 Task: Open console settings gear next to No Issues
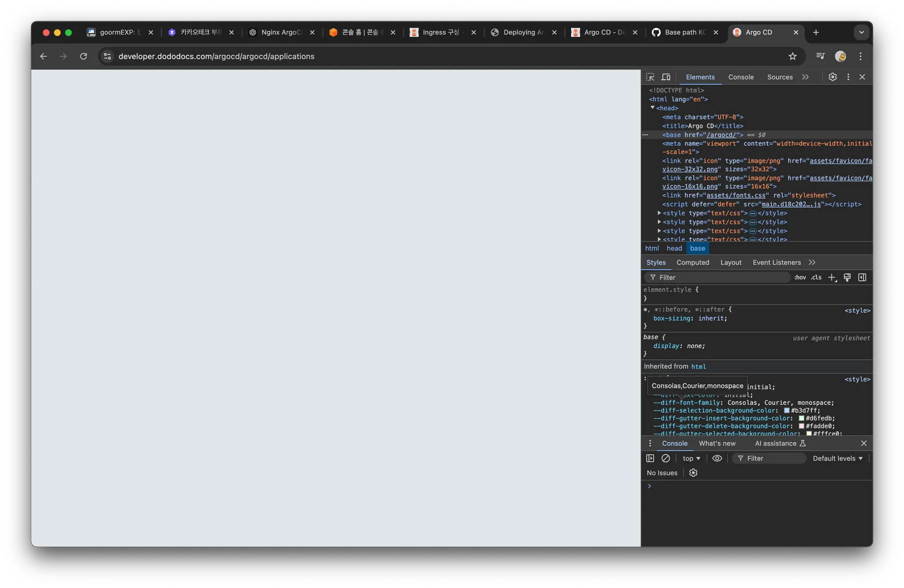(x=693, y=473)
